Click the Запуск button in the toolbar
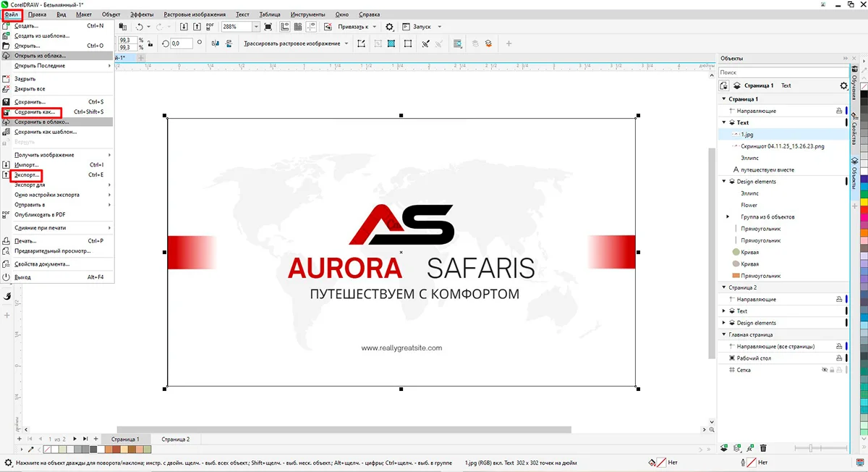Screen dimensions: 868x472 coord(422,27)
